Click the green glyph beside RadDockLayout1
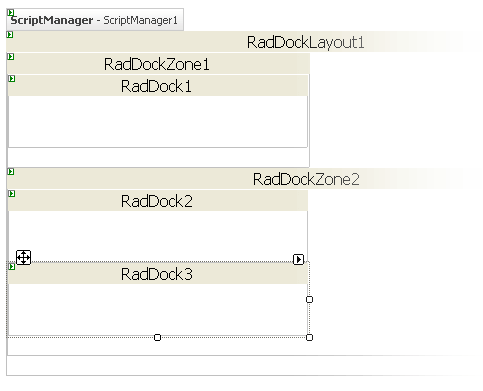483x391 pixels. tap(10, 35)
